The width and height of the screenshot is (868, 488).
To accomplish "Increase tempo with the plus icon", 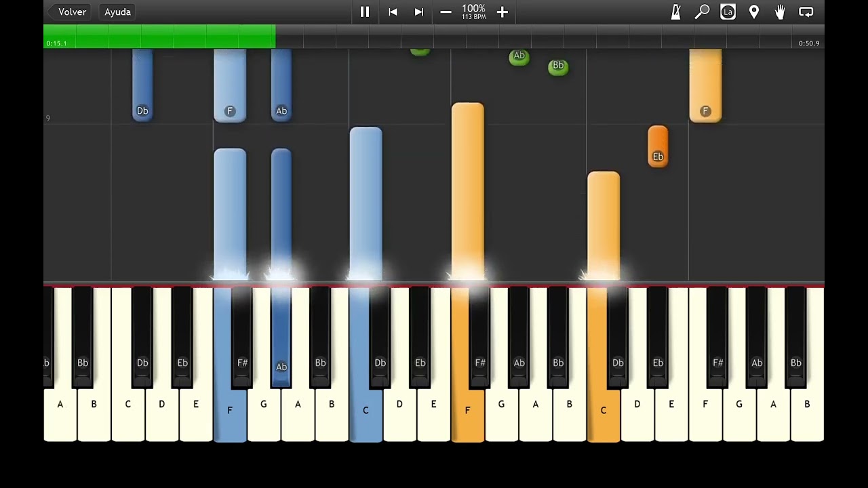I will point(502,12).
